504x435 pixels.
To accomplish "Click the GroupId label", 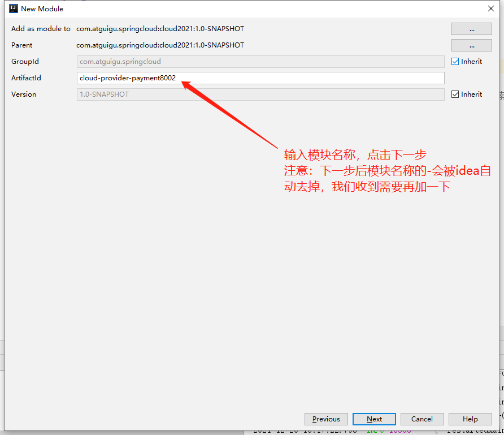I will [25, 62].
